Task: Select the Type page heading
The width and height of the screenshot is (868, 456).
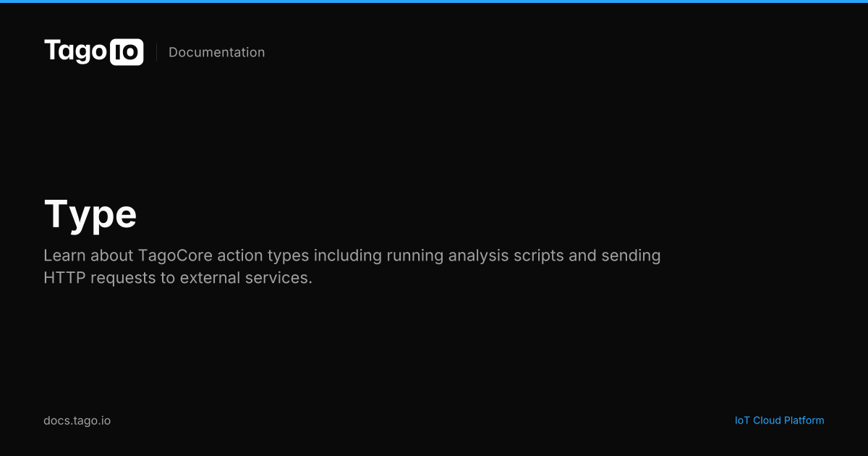Action: (x=90, y=215)
